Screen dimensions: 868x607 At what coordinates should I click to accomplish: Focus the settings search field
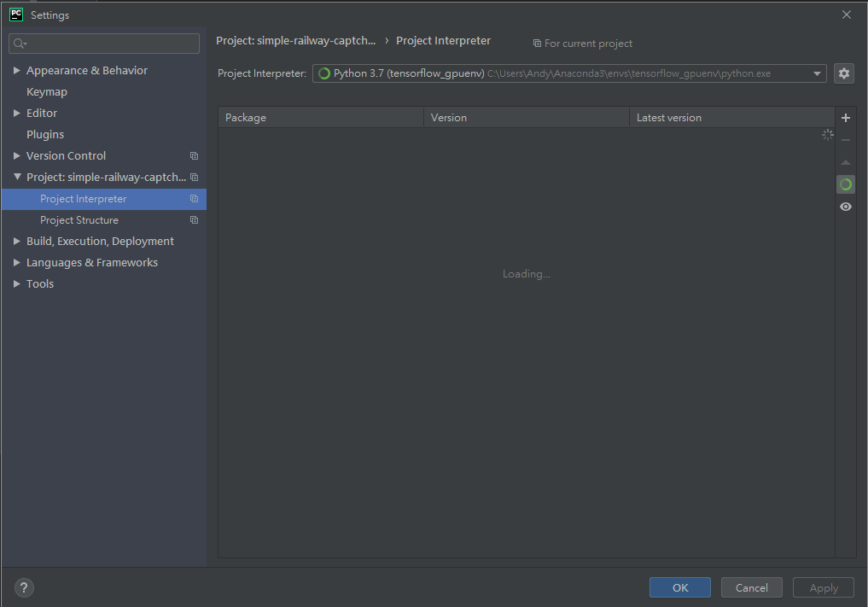point(104,44)
